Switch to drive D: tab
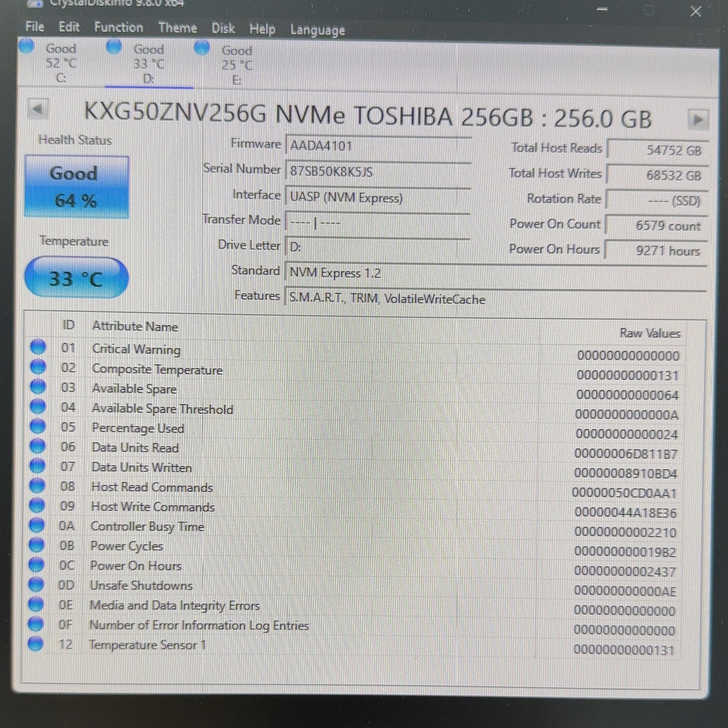728x728 pixels. coord(149,64)
